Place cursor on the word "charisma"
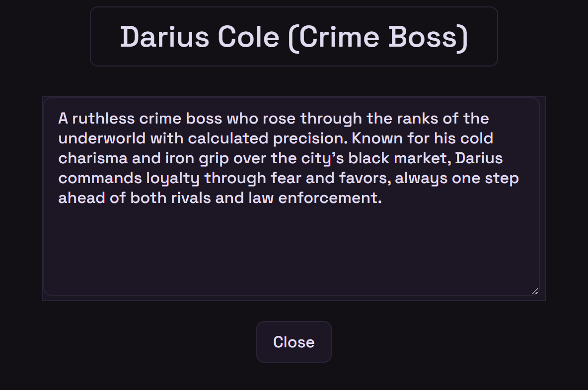Image resolution: width=588 pixels, height=390 pixels. pyautogui.click(x=93, y=158)
